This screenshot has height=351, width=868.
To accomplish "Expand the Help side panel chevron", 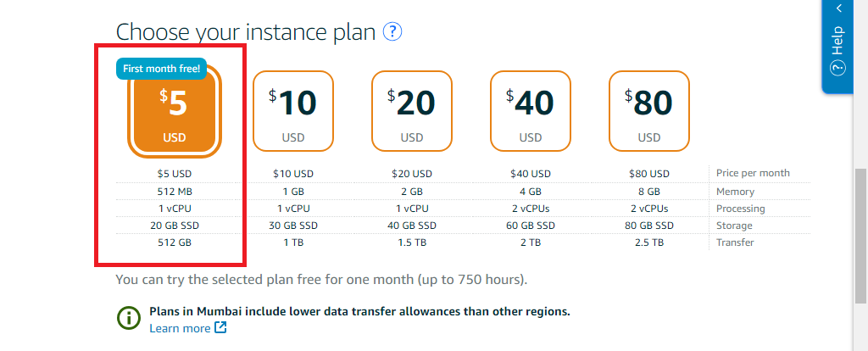I will [x=839, y=8].
